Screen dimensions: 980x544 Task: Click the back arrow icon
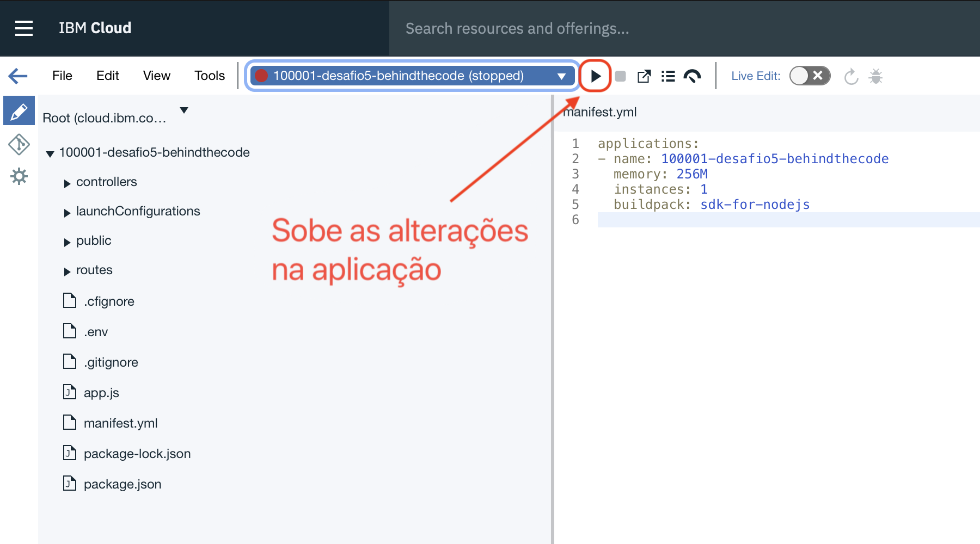18,76
